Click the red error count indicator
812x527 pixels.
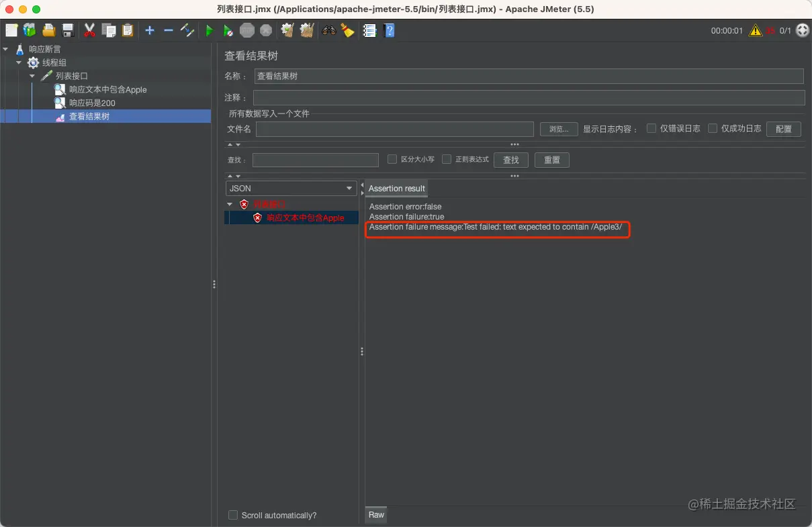pyautogui.click(x=770, y=30)
